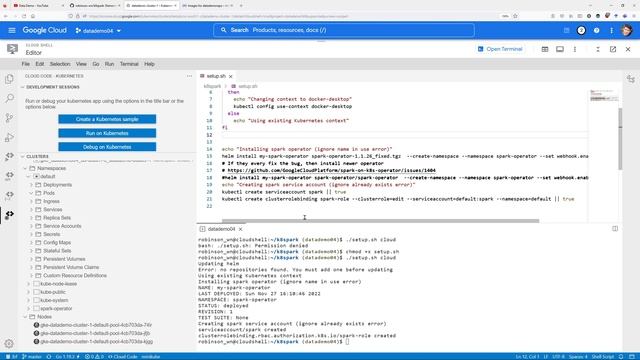Open the Run menu
The height and width of the screenshot is (360, 640).
(x=109, y=64)
